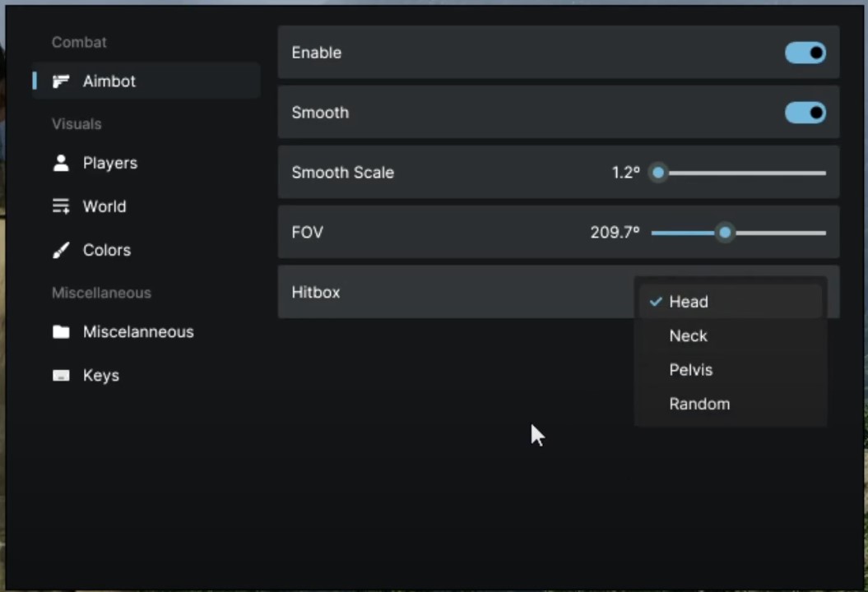This screenshot has height=592, width=868.
Task: Click the Hitbox row label
Action: tap(316, 292)
